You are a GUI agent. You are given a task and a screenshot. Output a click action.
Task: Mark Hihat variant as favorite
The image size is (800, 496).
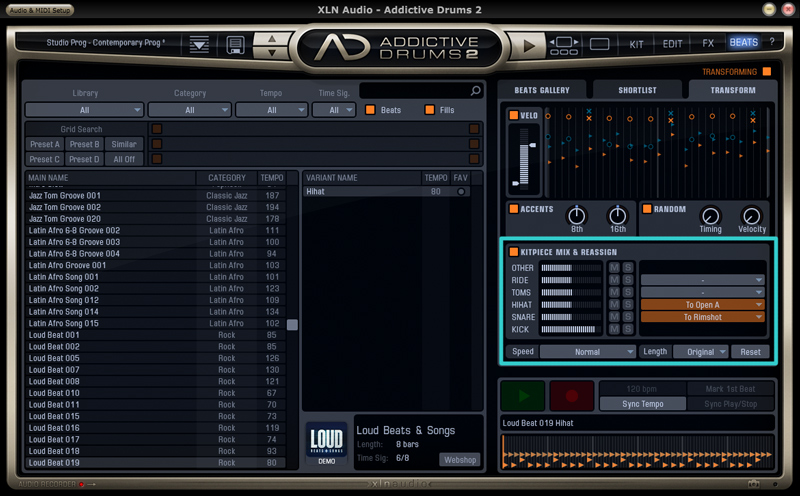461,192
